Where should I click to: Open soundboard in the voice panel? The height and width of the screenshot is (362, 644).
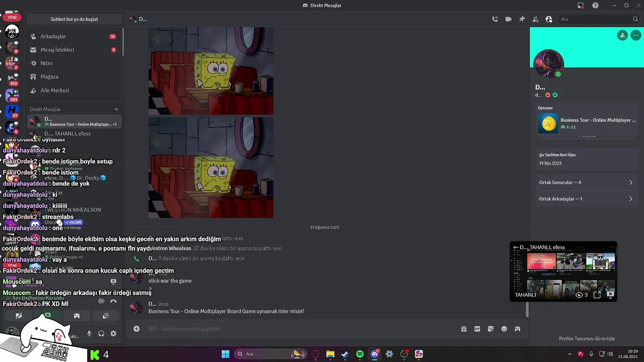click(106, 316)
